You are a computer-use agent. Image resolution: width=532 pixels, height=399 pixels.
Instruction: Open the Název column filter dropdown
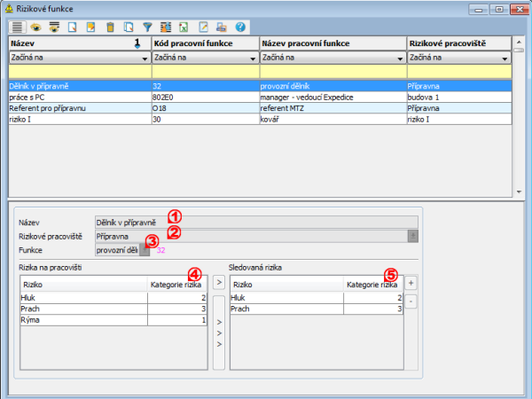pyautogui.click(x=142, y=58)
